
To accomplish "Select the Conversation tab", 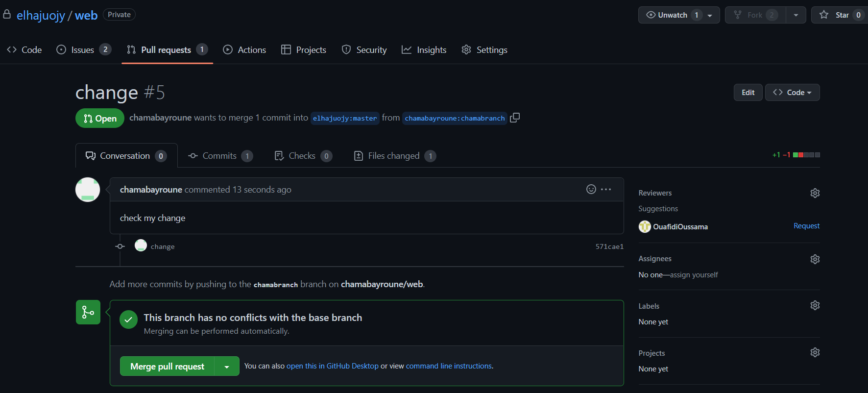I will 126,156.
